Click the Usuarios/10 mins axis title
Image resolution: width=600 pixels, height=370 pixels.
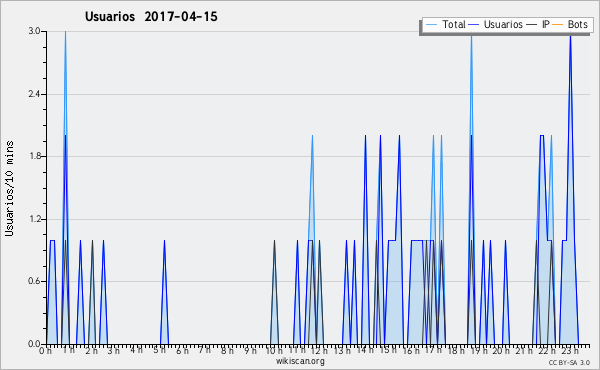point(9,188)
